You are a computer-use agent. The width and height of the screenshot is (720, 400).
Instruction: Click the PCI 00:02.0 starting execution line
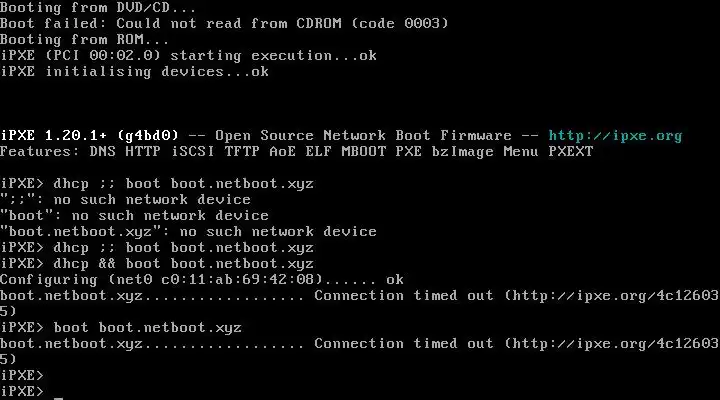[x=188, y=55]
